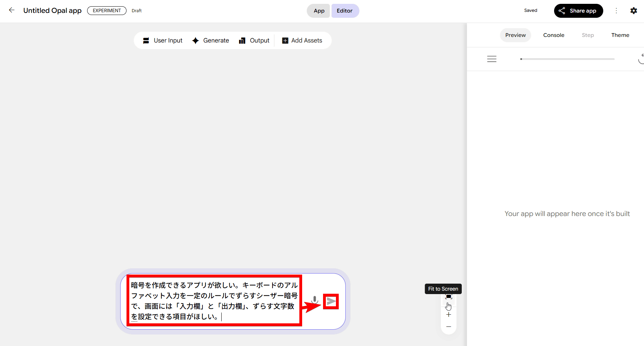Open the three-dot more options menu

pos(616,10)
